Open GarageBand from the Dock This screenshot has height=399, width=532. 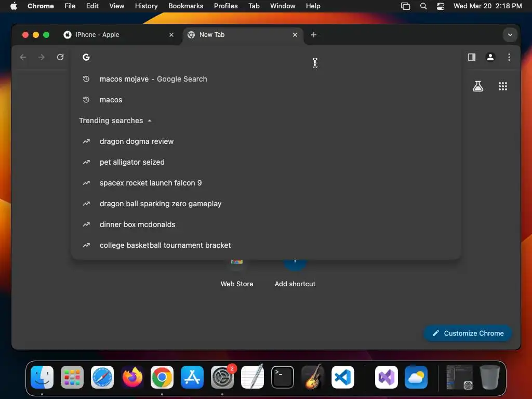[x=312, y=377]
